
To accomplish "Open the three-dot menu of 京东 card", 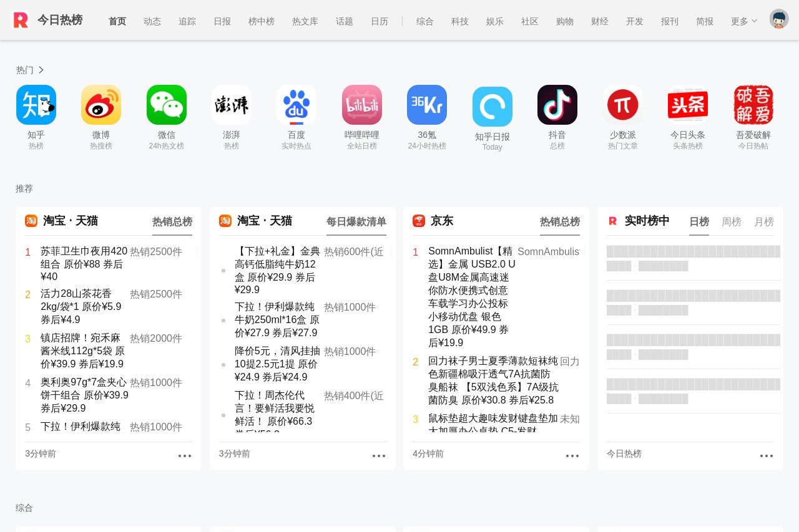I will tap(572, 456).
